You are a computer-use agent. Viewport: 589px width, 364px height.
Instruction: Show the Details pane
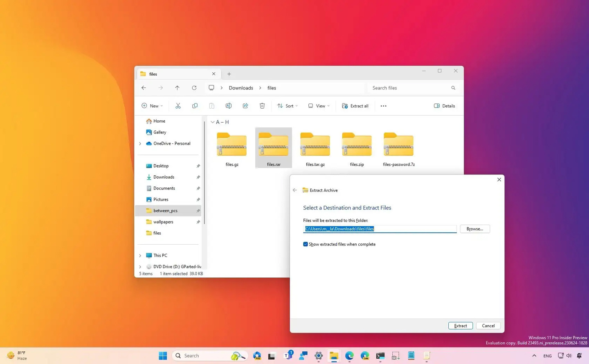point(444,106)
